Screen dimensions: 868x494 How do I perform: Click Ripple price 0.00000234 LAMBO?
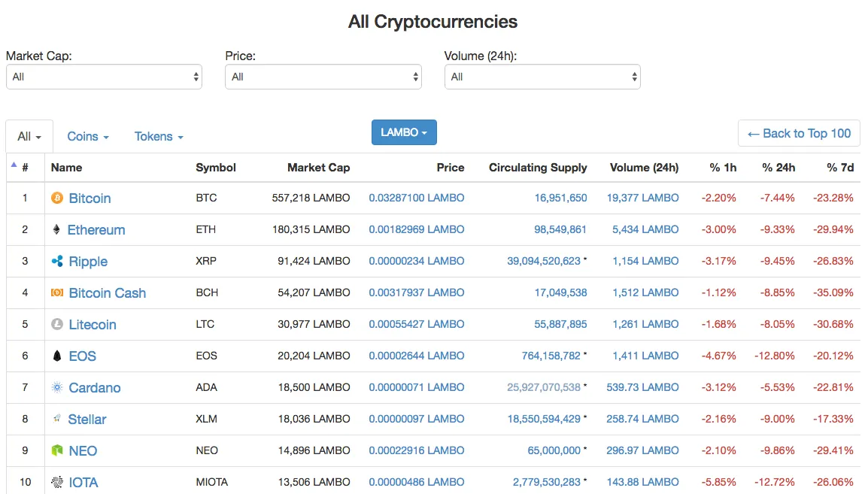click(416, 261)
